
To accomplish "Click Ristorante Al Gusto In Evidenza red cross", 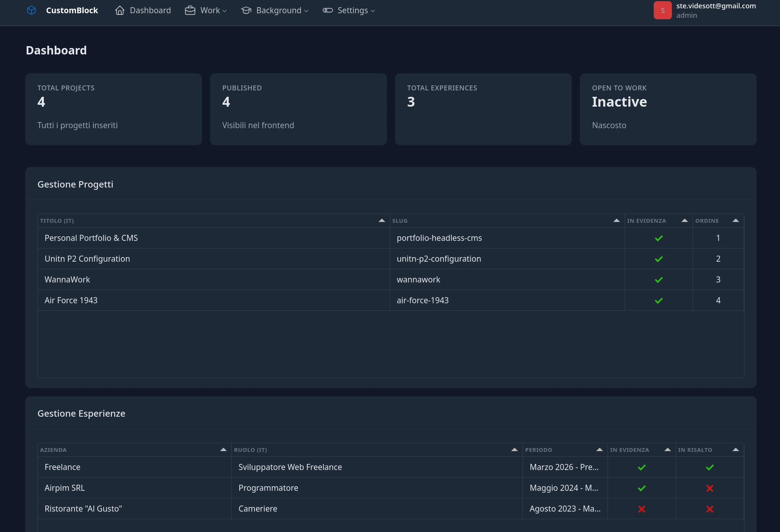I will pos(642,509).
